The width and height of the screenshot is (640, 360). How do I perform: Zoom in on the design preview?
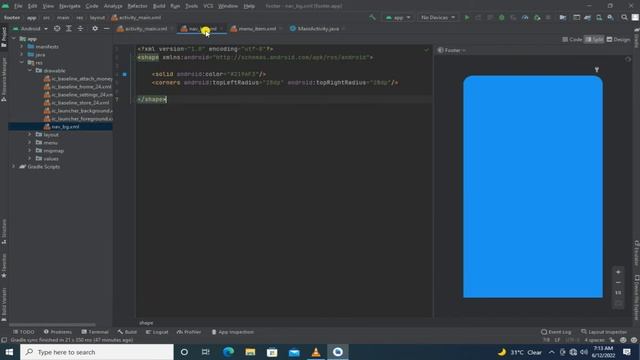coord(618,272)
